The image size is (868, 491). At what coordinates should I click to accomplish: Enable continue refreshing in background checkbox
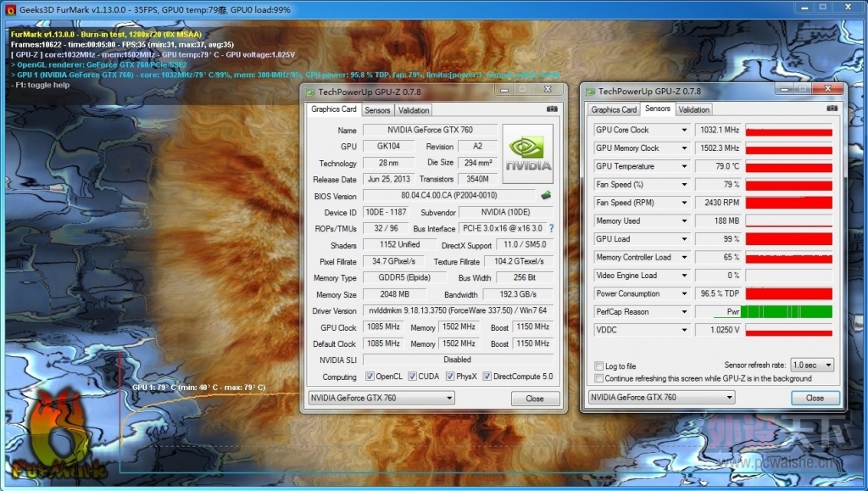click(x=598, y=378)
